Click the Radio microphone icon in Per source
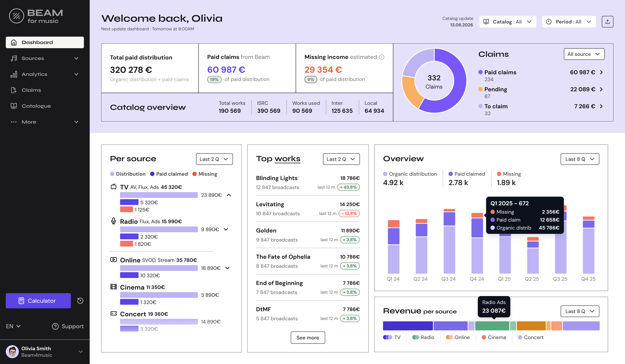Viewport: 625px width, 364px height. coord(113,221)
